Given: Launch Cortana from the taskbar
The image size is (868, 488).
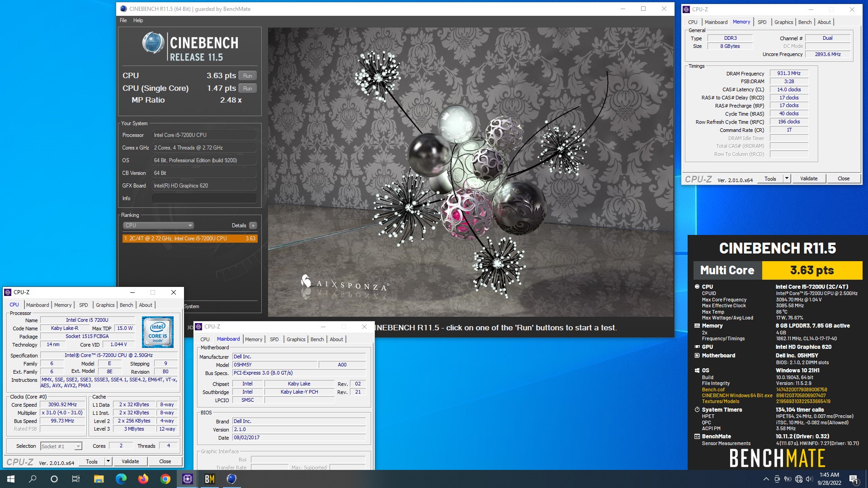Looking at the screenshot, I should [x=54, y=479].
